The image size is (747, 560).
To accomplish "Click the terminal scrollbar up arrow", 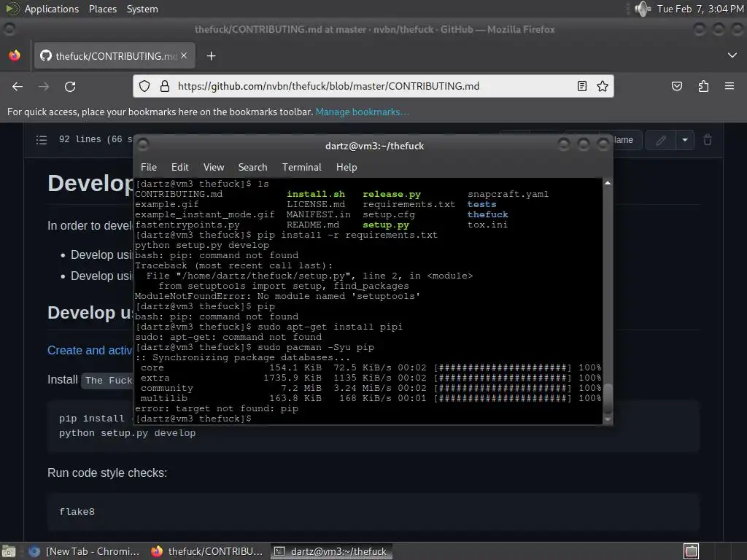I will tap(608, 183).
